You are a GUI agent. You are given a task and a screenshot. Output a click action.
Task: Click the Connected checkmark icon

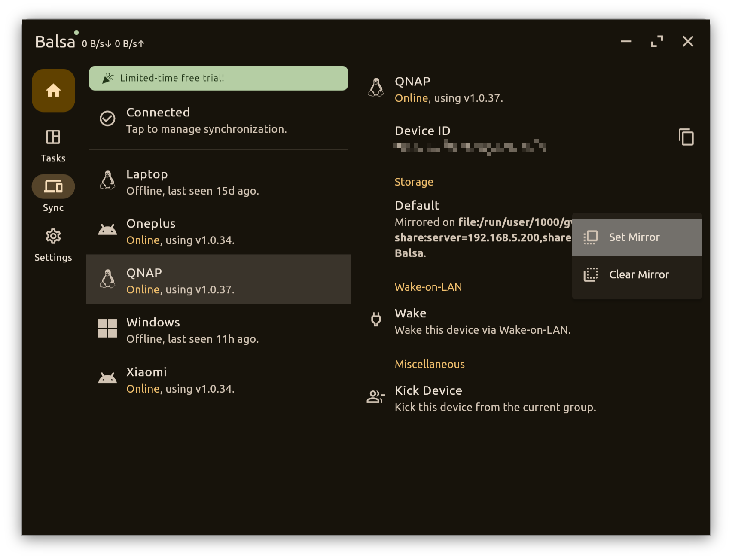107,118
